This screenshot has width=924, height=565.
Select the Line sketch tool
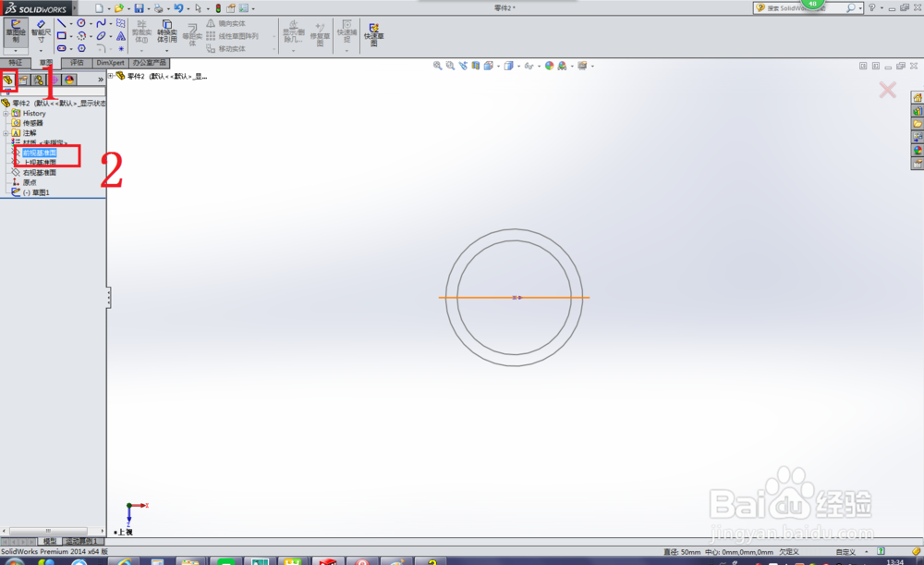(x=61, y=24)
